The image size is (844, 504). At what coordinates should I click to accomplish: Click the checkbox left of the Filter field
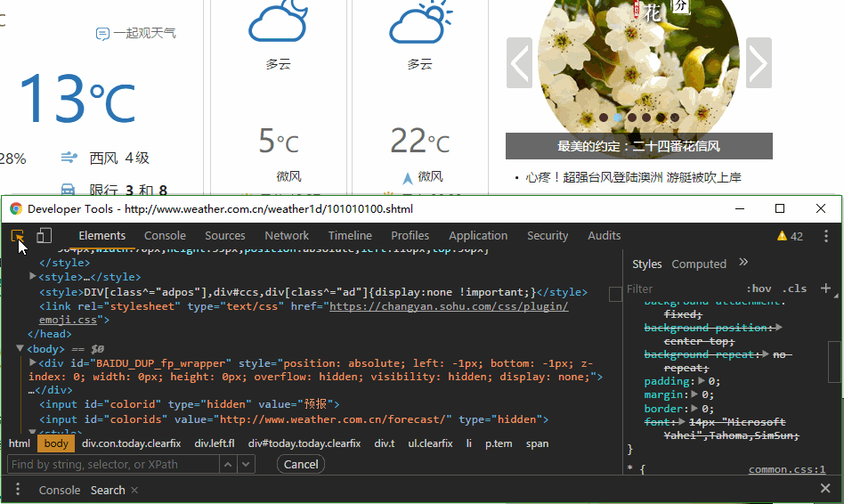point(615,294)
